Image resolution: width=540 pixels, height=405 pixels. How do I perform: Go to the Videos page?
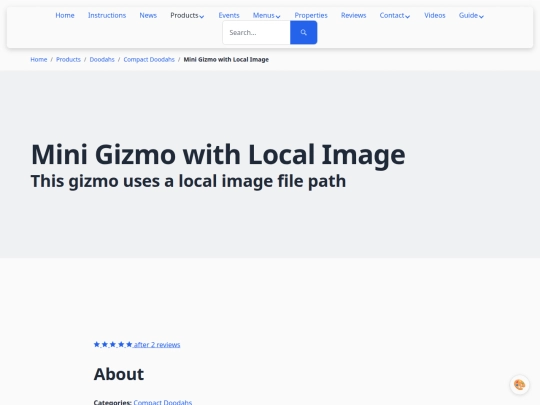(435, 15)
